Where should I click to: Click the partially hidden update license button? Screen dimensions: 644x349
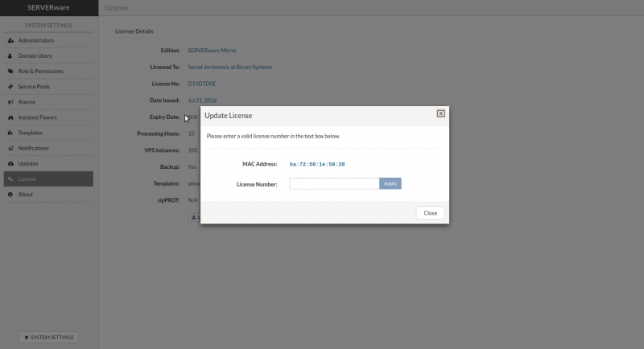coord(194,217)
